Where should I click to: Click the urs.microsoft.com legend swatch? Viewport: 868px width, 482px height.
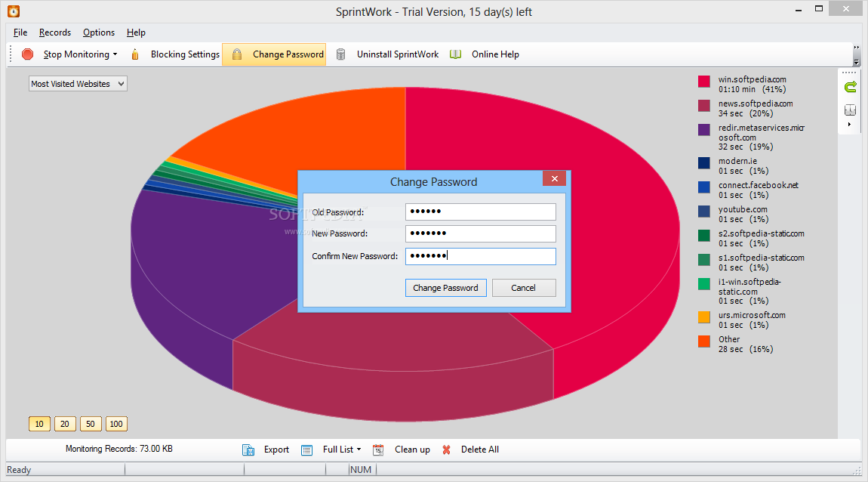coord(704,317)
